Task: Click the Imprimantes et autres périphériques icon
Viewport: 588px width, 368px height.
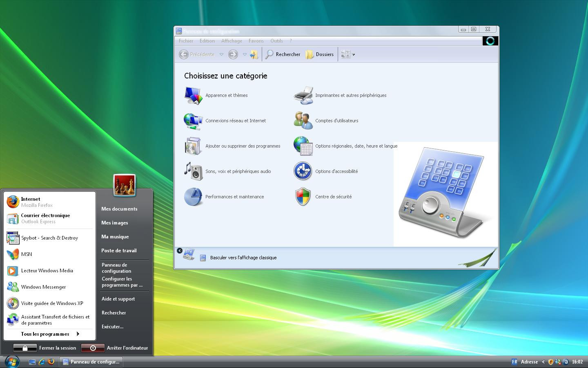Action: click(x=303, y=96)
